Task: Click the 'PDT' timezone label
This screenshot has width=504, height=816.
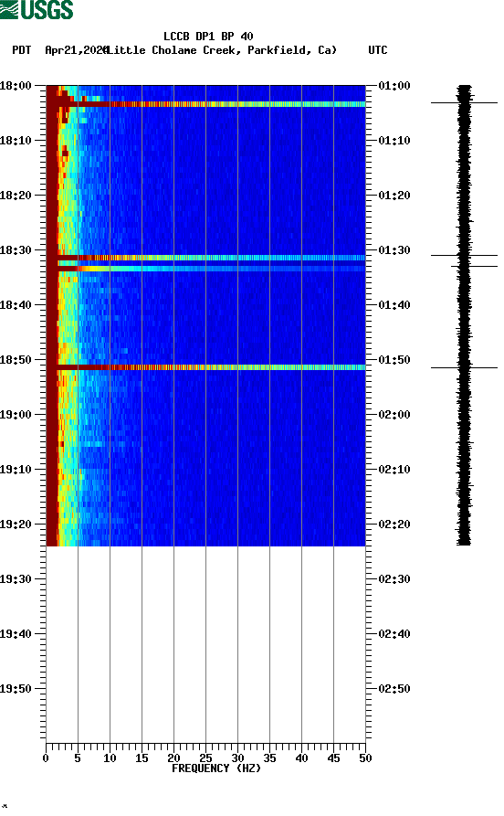Action: pos(21,50)
